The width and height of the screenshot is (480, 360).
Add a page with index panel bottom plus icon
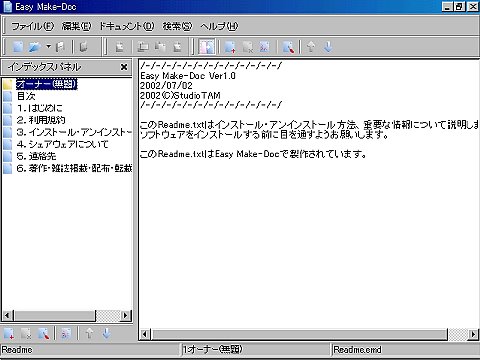(x=9, y=333)
